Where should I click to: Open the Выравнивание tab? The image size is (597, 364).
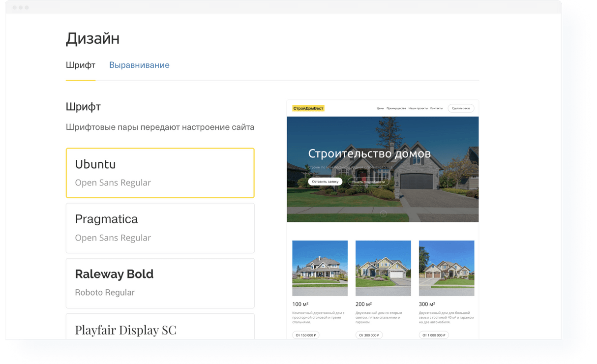coord(139,65)
